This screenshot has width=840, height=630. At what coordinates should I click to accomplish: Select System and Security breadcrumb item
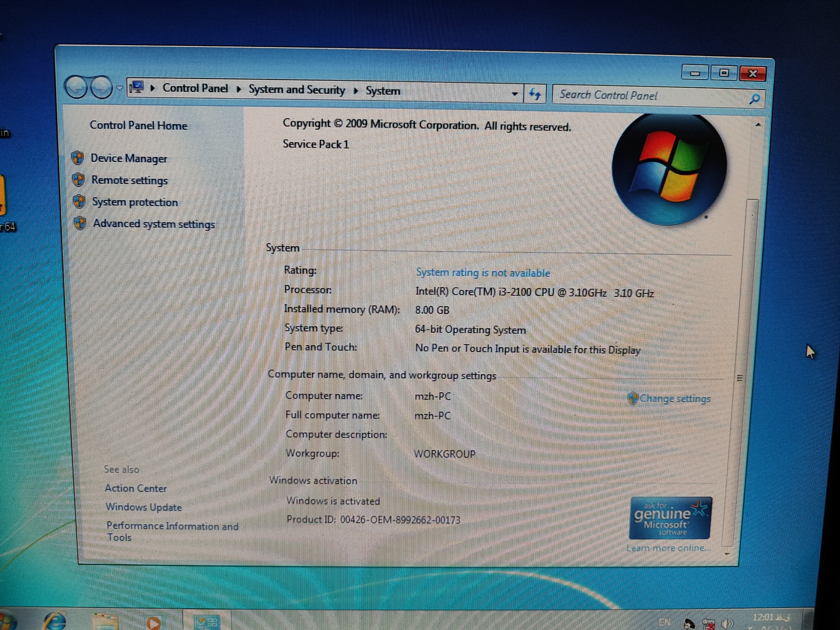pyautogui.click(x=297, y=90)
